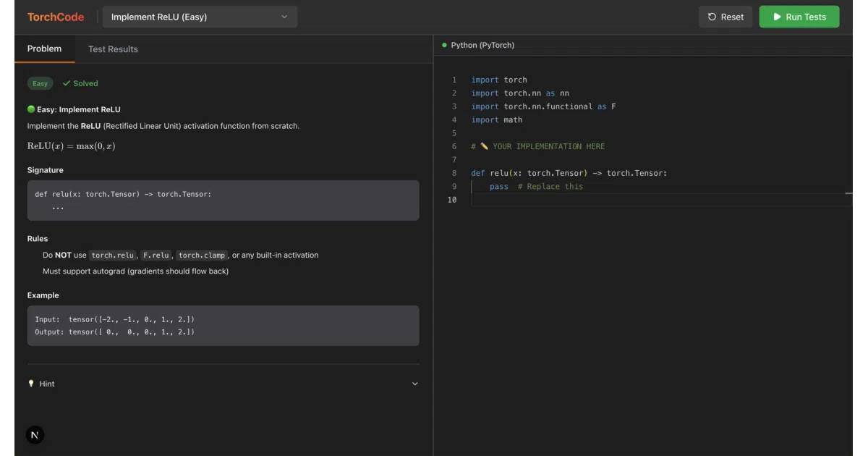Open the Test Results tab
868x456 pixels.
coord(113,49)
